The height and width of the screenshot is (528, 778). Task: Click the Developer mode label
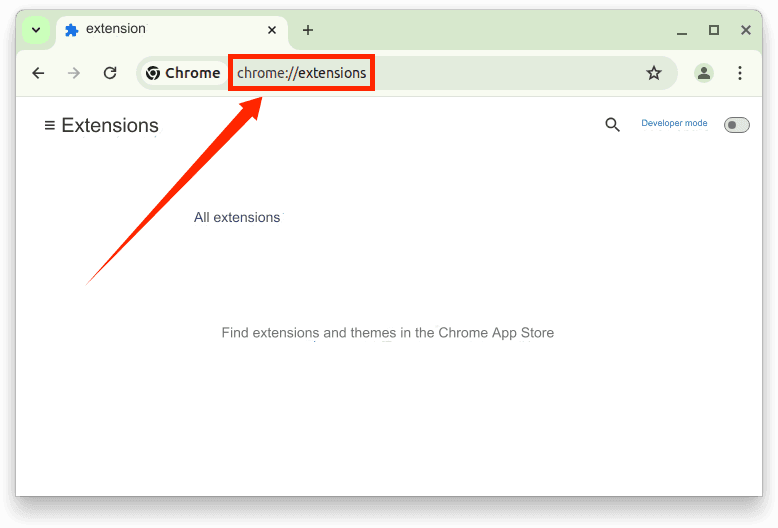click(x=674, y=123)
